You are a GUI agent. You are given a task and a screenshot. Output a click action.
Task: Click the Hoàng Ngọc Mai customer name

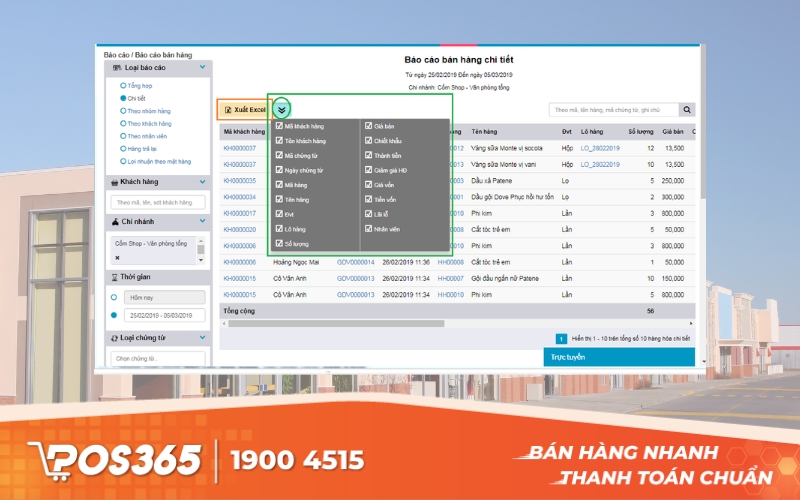coord(296,262)
